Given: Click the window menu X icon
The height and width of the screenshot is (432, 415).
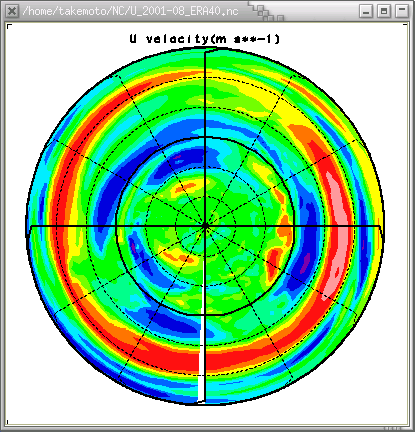Looking at the screenshot, I should point(12,11).
